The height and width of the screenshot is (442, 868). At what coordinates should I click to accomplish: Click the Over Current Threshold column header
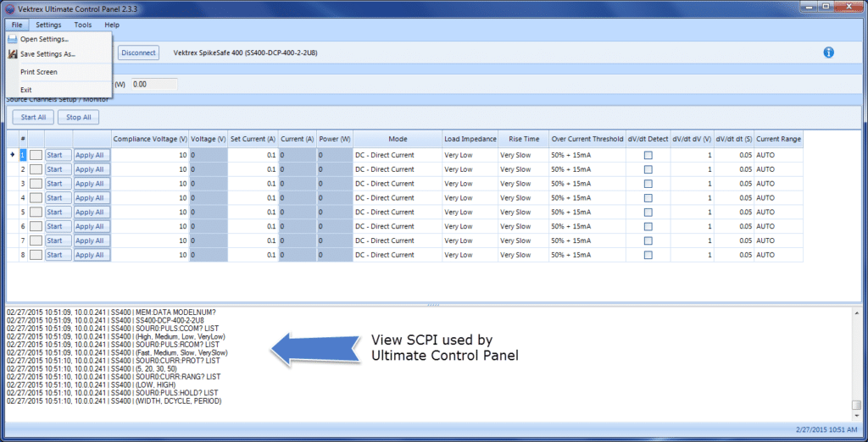tap(587, 140)
